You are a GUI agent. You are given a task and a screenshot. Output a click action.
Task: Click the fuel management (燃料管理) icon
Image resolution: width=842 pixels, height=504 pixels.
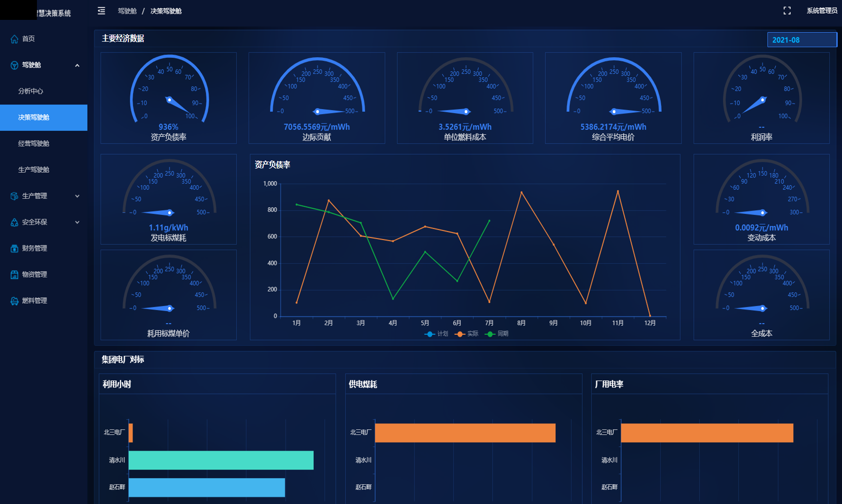14,301
